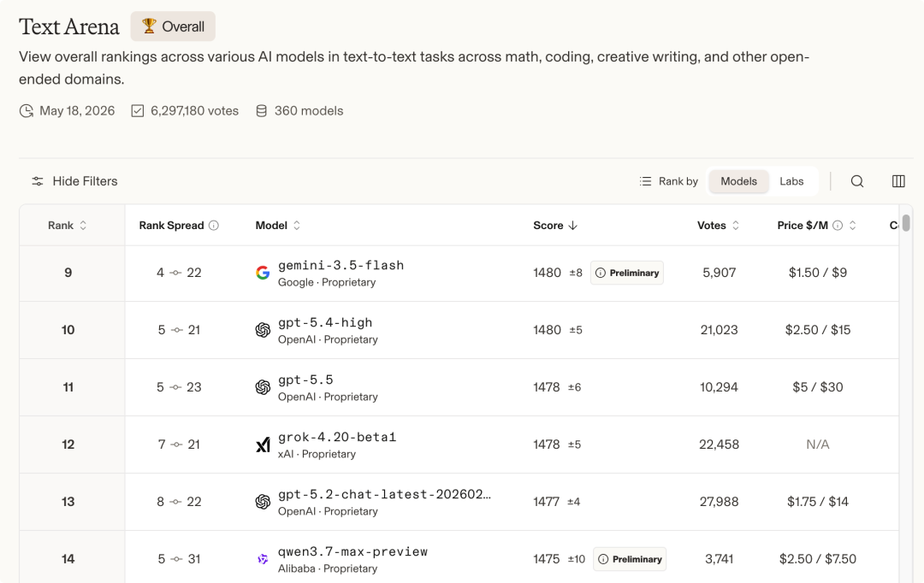
Task: Sort table by the Model column
Action: 277,226
